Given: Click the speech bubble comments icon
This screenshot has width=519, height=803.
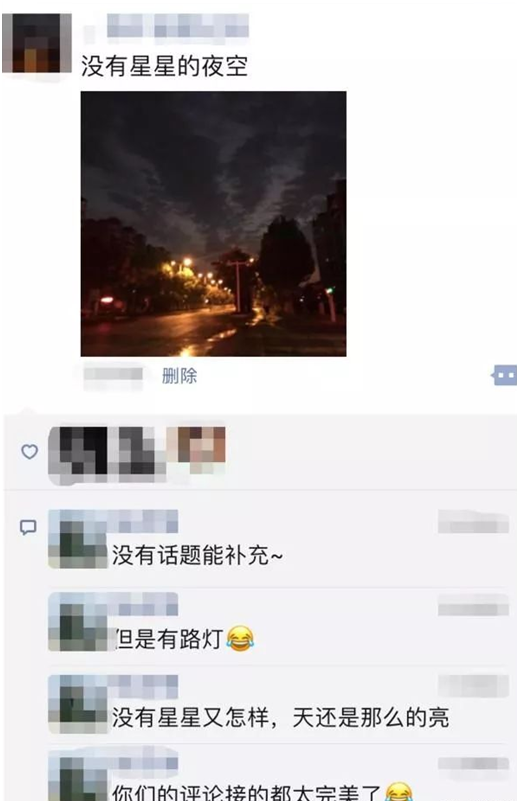Looking at the screenshot, I should (x=28, y=527).
